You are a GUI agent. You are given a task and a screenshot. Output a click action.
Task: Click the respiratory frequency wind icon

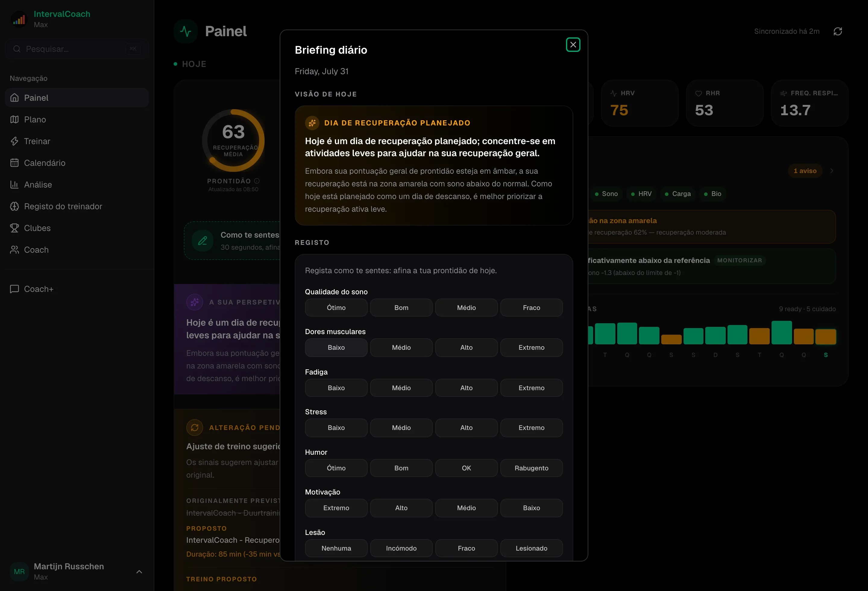click(x=784, y=93)
